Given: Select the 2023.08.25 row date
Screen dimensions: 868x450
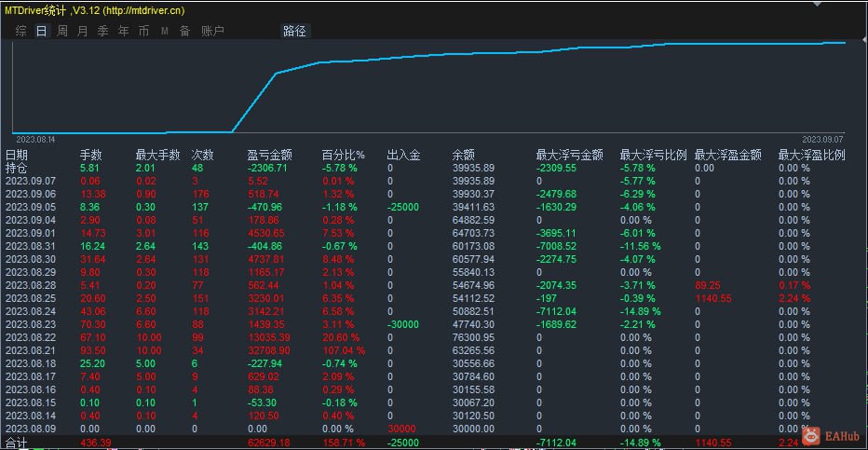Looking at the screenshot, I should click(x=31, y=298).
